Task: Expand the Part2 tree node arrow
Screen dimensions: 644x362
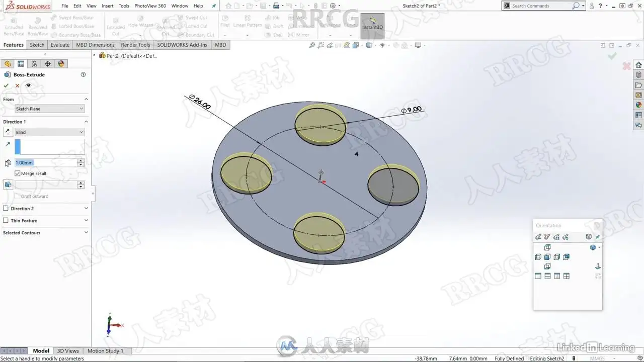Action: click(95, 55)
